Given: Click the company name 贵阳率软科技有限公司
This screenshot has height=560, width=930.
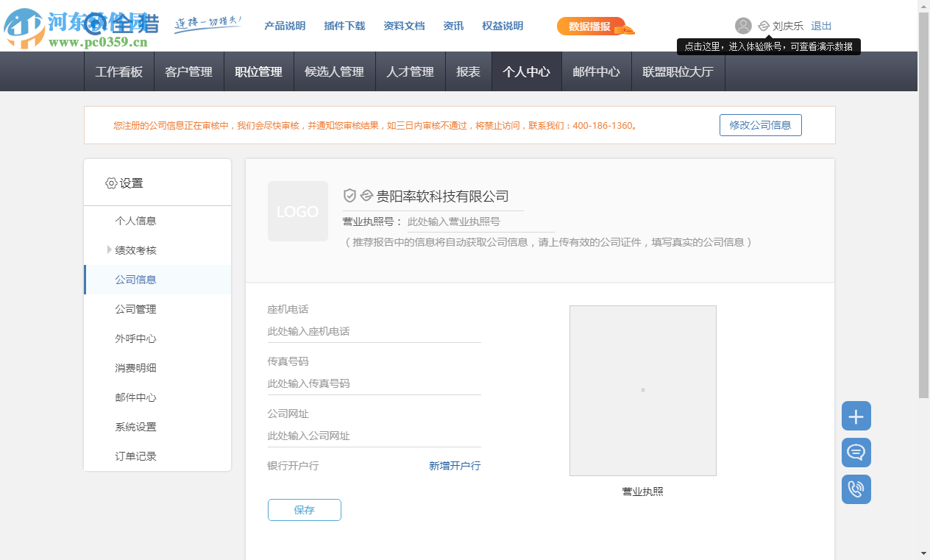Looking at the screenshot, I should click(x=443, y=196).
